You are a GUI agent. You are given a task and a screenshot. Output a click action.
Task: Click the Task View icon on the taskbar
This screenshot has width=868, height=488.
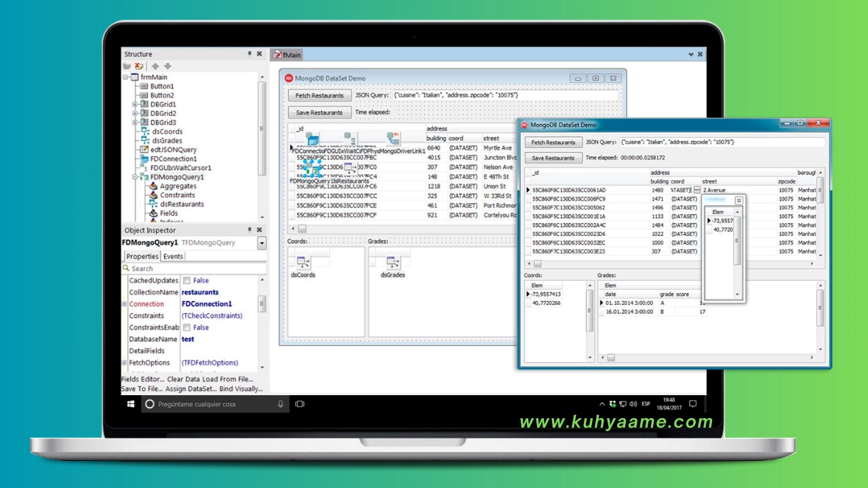coord(300,404)
